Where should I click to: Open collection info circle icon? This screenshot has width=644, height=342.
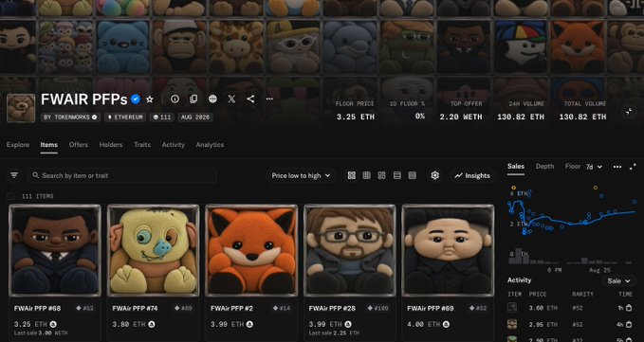[x=175, y=99]
